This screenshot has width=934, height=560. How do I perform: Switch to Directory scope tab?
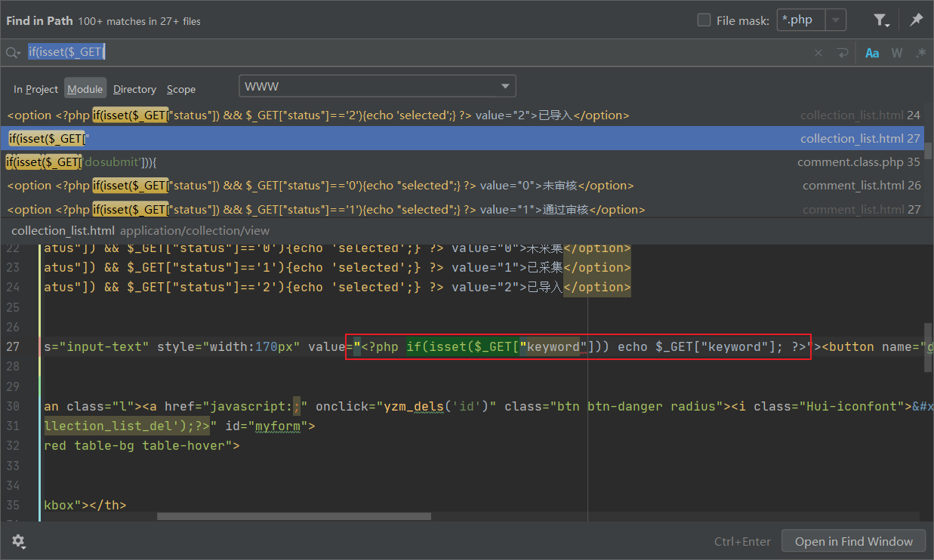tap(134, 89)
